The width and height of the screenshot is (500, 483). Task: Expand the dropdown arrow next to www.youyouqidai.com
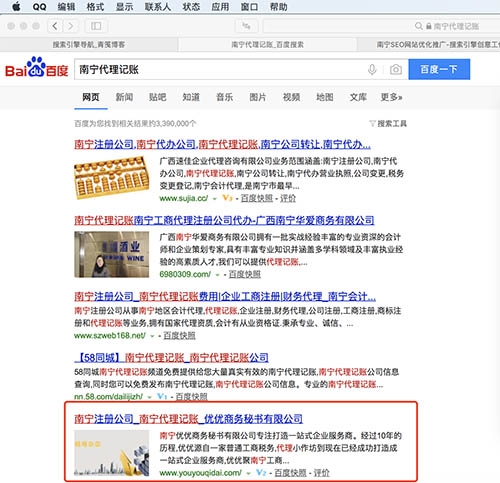tap(248, 473)
